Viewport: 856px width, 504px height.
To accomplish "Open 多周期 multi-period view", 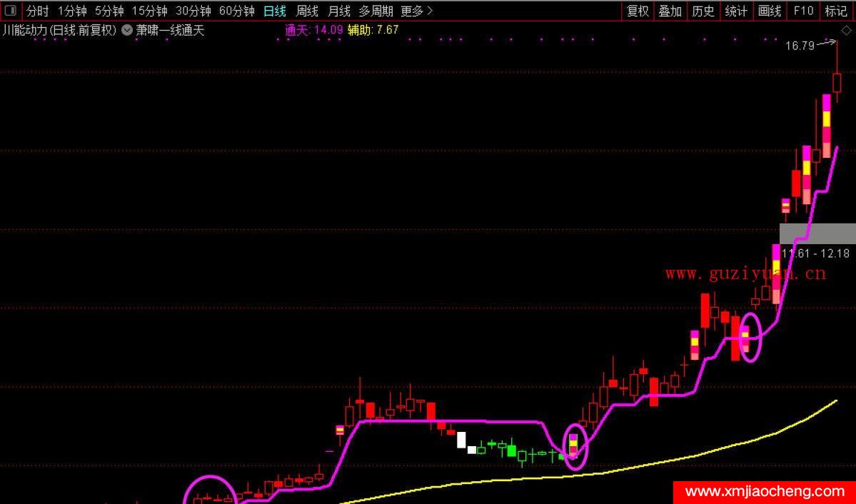I will tap(376, 11).
